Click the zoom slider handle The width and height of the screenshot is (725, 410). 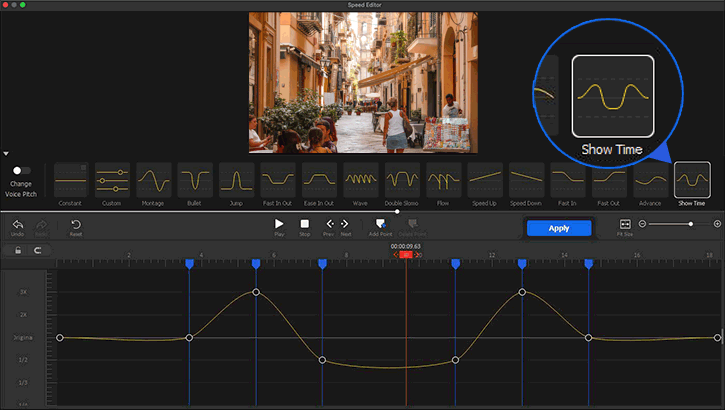690,224
